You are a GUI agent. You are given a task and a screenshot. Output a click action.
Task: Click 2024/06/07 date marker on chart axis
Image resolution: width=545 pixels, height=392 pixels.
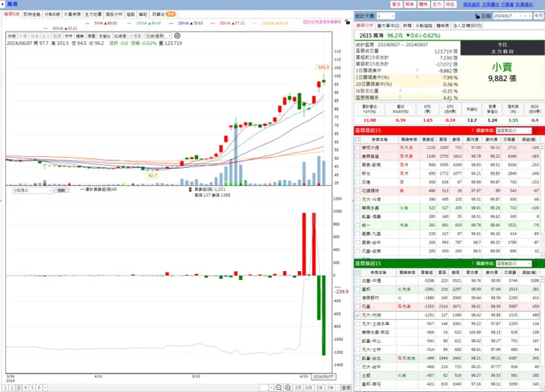point(323,377)
